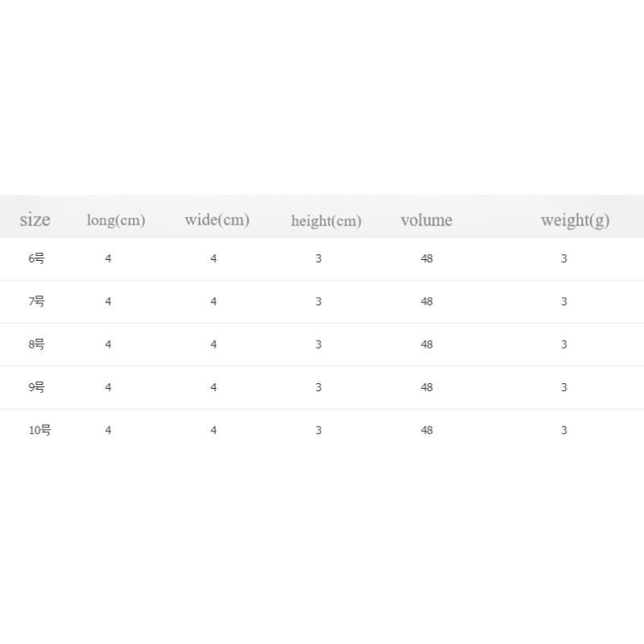Select the wide value in the 10号 row
This screenshot has width=644, height=644.
click(213, 430)
